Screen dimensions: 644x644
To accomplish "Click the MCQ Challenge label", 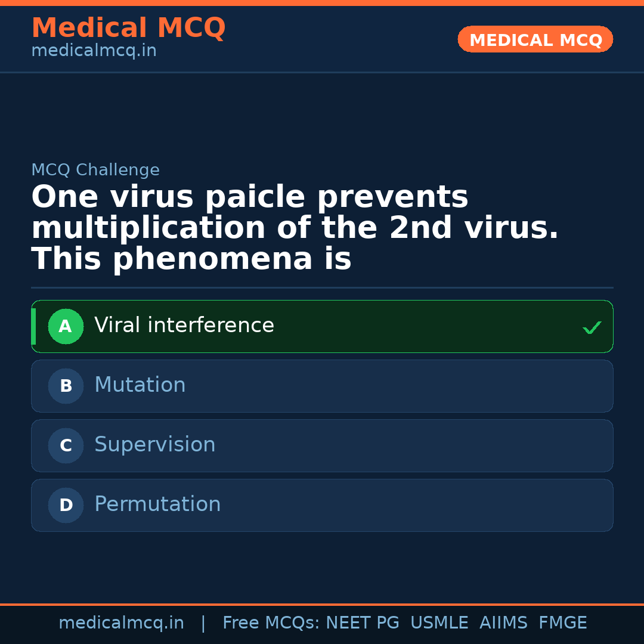I will [95, 170].
